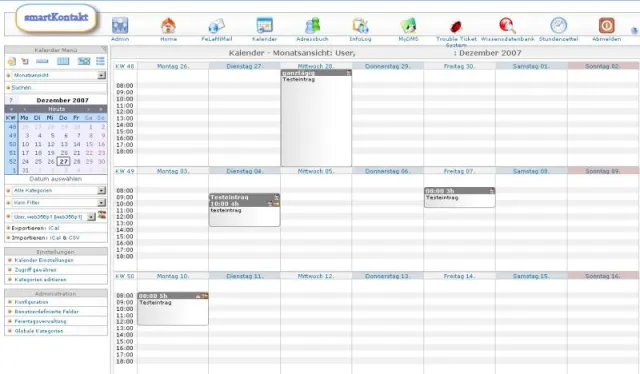Open the Alle Kategorien dropdown
This screenshot has height=374, width=640.
click(x=59, y=190)
